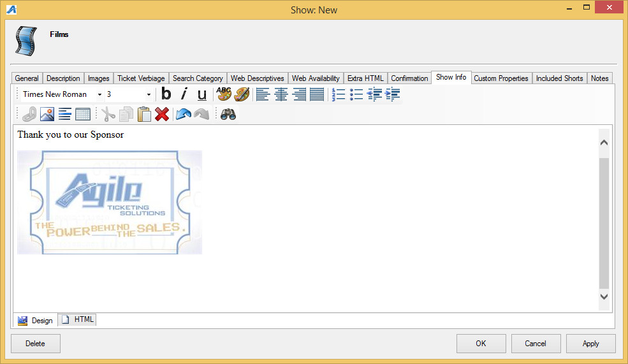Align text right
The width and height of the screenshot is (628, 364).
[x=299, y=94]
